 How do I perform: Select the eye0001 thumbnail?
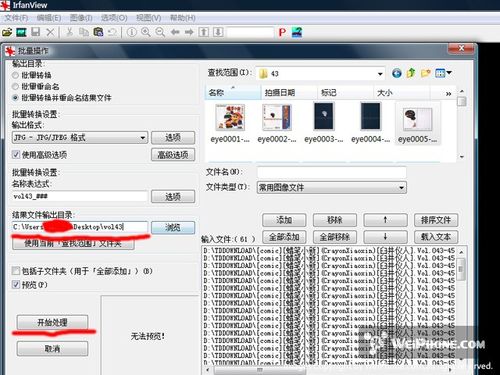click(230, 123)
